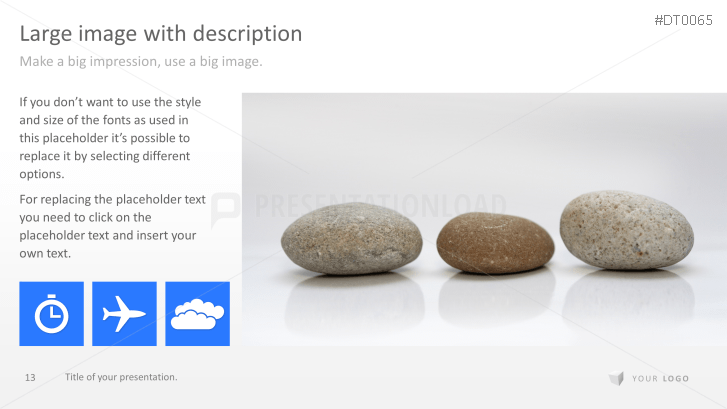Click the 'For replacing the placeholder text' paragraph
Viewport: 727px width, 409px height.
(x=112, y=226)
